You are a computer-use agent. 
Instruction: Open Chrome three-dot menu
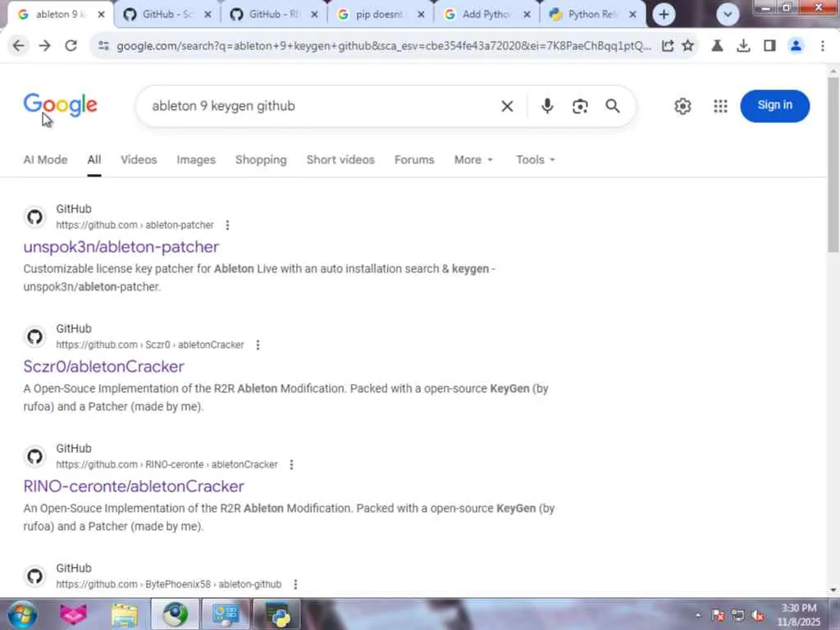pyautogui.click(x=822, y=46)
